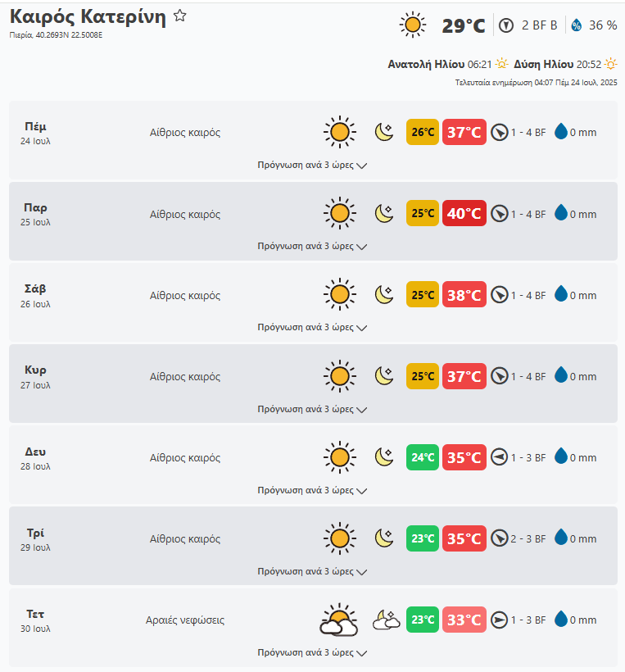Expand 3-hour forecast for Τρί 29 Ιουλ
This screenshot has height=672, width=625.
312,571
